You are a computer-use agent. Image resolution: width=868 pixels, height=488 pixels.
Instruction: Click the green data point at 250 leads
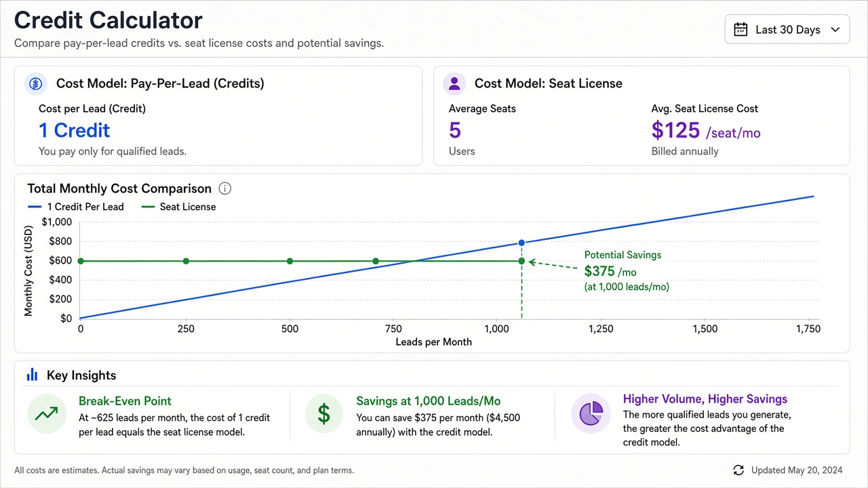click(186, 261)
